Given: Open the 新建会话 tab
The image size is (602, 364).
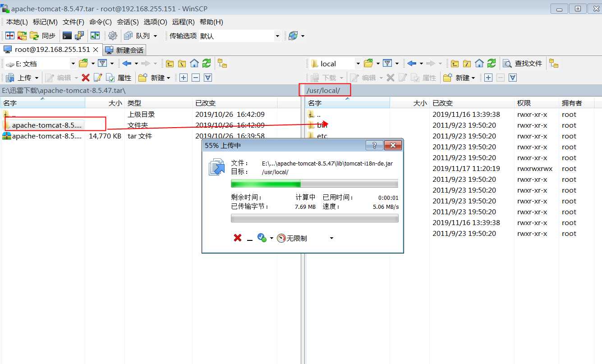Looking at the screenshot, I should point(125,50).
